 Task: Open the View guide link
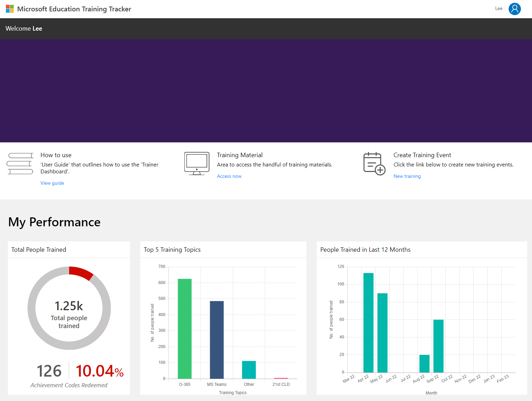(x=52, y=183)
